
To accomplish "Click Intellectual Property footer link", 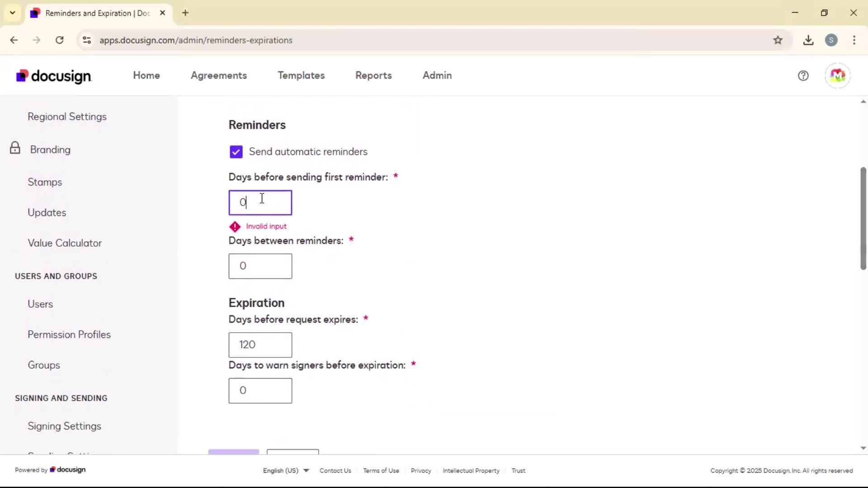I will click(x=471, y=471).
